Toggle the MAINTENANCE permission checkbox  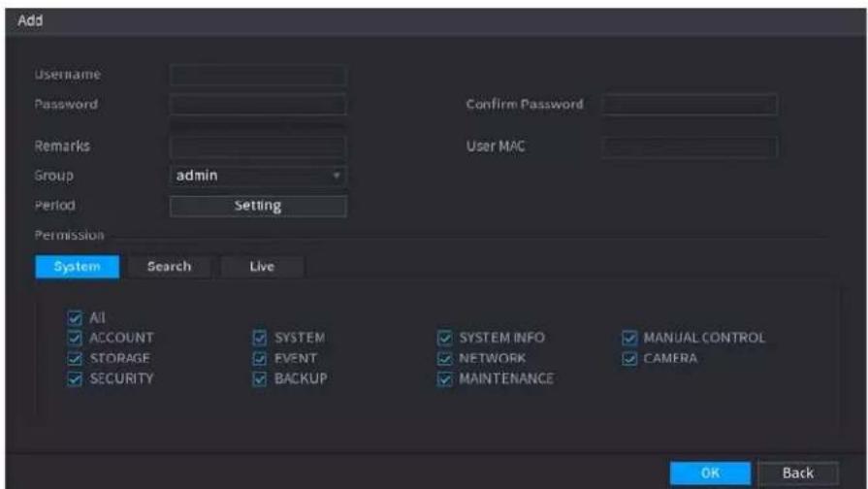[444, 378]
